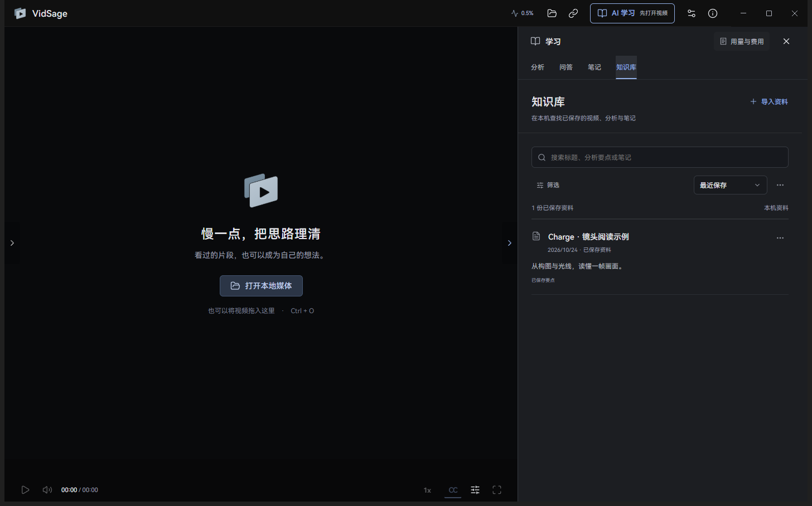
Task: Open the AI 学习 button
Action: (x=632, y=13)
